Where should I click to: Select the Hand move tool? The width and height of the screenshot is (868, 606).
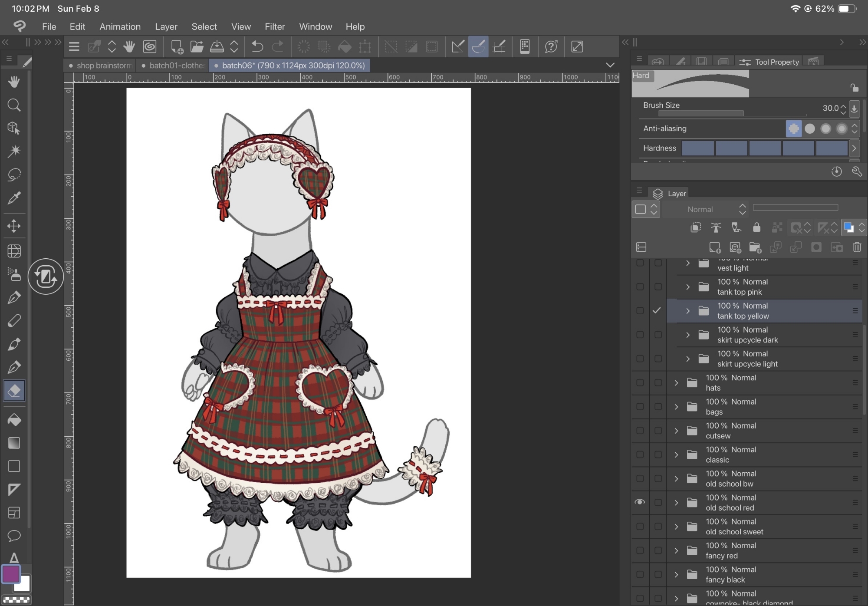click(x=14, y=82)
